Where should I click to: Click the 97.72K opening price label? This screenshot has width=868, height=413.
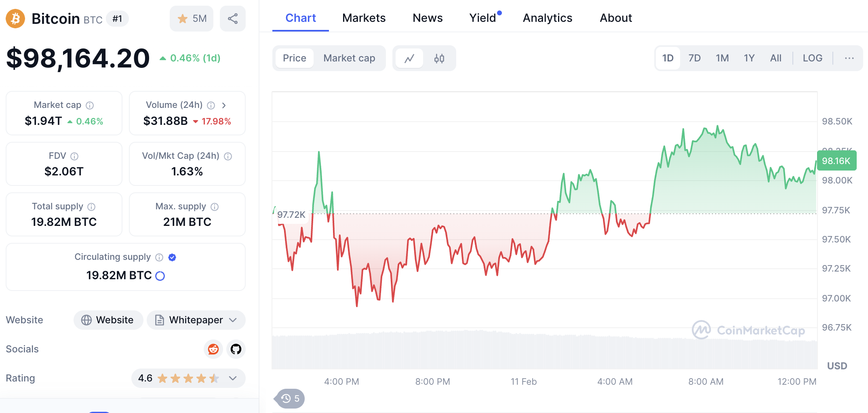[x=291, y=215]
